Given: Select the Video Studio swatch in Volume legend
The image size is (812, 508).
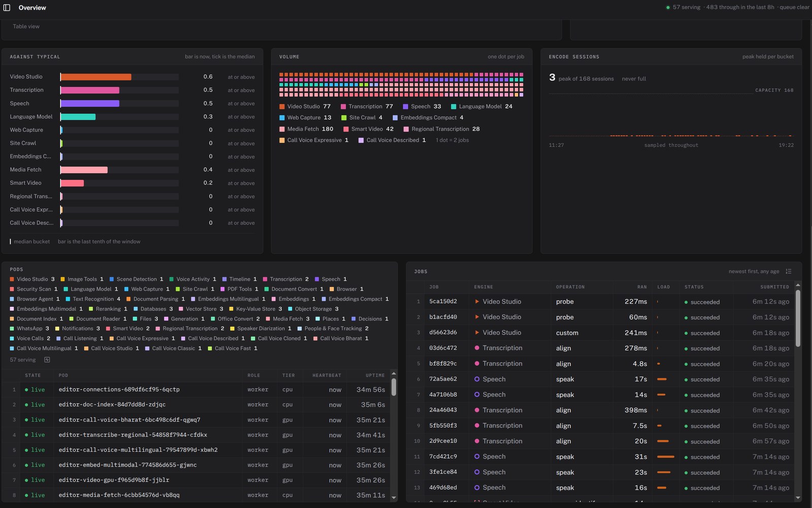Looking at the screenshot, I should tap(282, 107).
